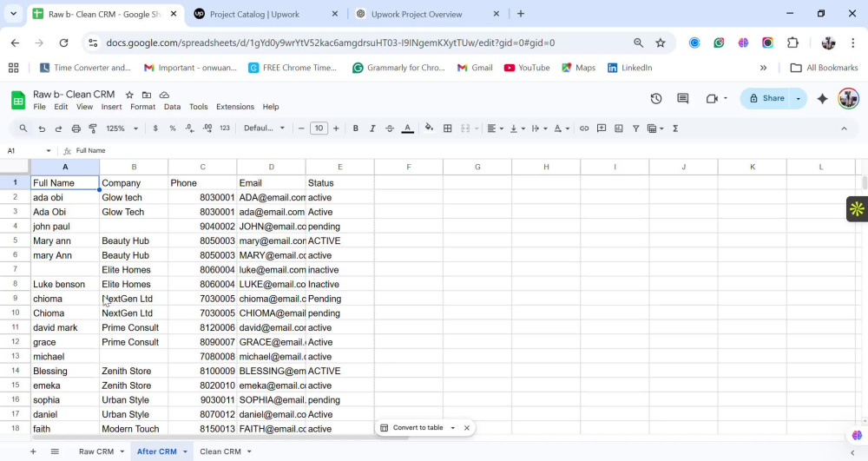Click the Print icon
The width and height of the screenshot is (868, 461).
[76, 128]
